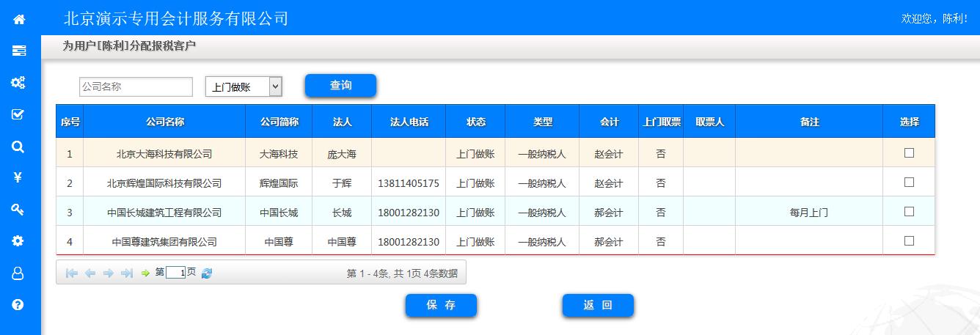Click remark 每月上门 cell
The width and height of the screenshot is (980, 335).
(x=809, y=213)
